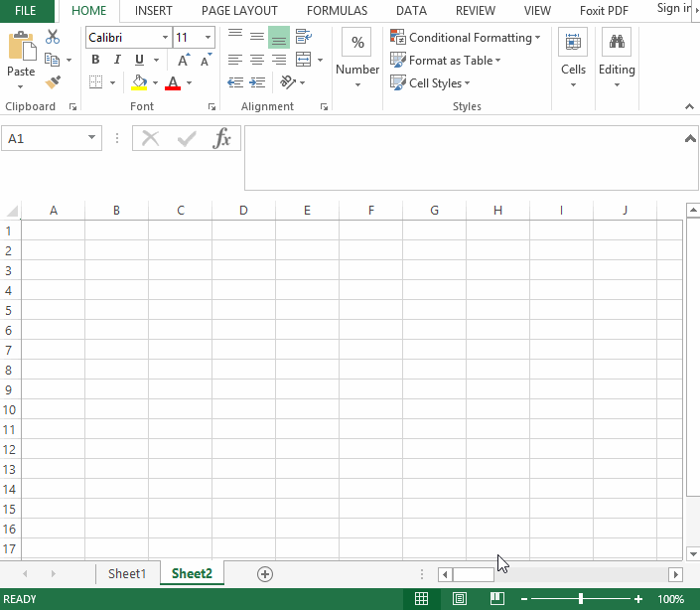Click the Increase Font Size icon
The width and height of the screenshot is (700, 610).
click(184, 61)
